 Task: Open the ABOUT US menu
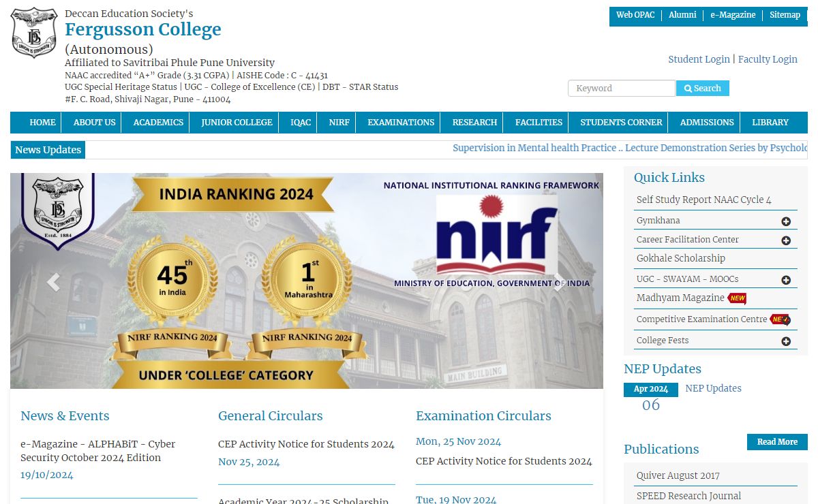point(95,123)
